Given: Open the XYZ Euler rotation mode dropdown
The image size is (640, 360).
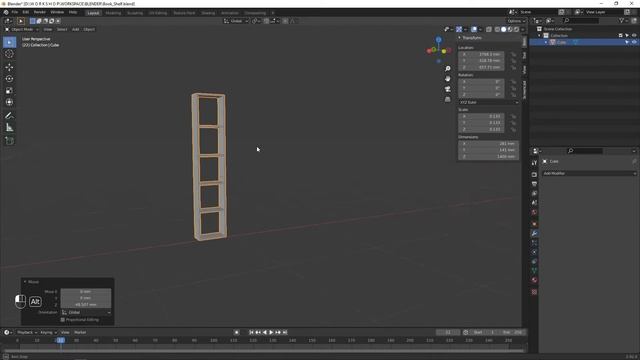Looking at the screenshot, I should pyautogui.click(x=489, y=102).
